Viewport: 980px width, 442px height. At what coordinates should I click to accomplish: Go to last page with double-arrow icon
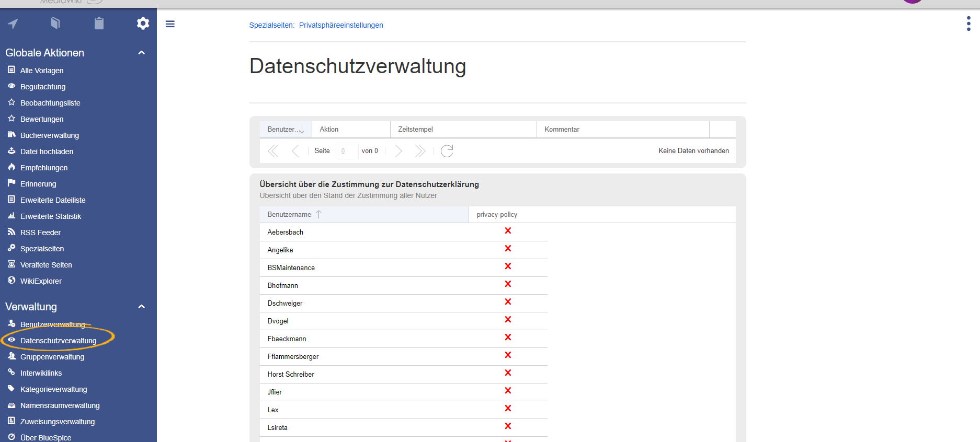click(x=420, y=151)
